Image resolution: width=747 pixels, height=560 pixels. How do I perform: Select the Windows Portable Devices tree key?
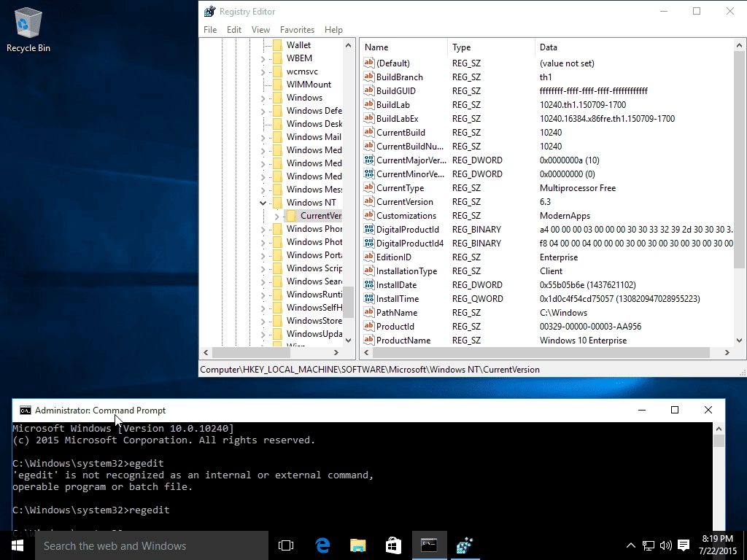(x=314, y=255)
